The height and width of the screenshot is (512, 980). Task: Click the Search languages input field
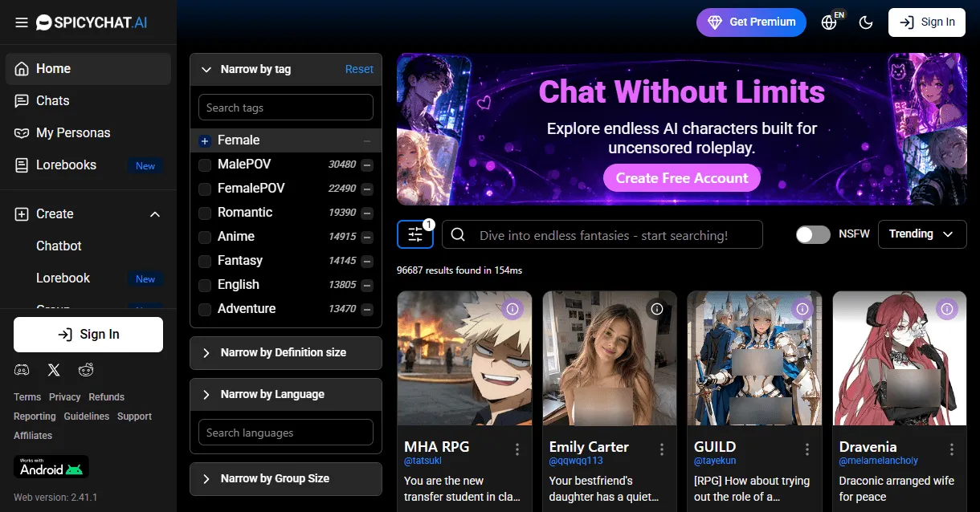pos(286,433)
